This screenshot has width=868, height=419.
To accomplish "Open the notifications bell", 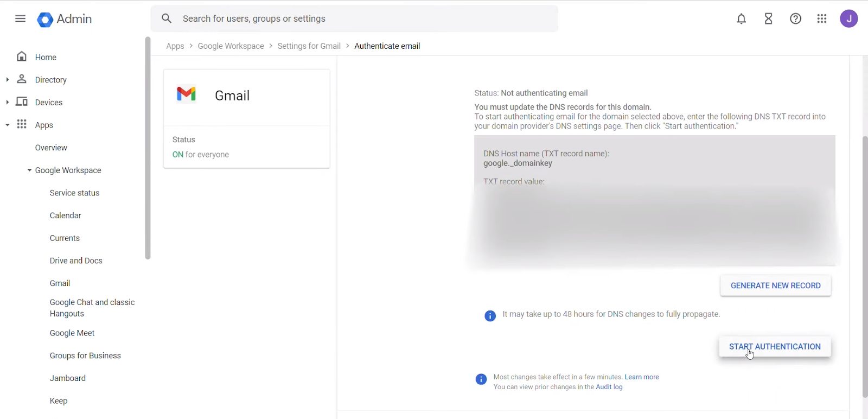I will 742,19.
